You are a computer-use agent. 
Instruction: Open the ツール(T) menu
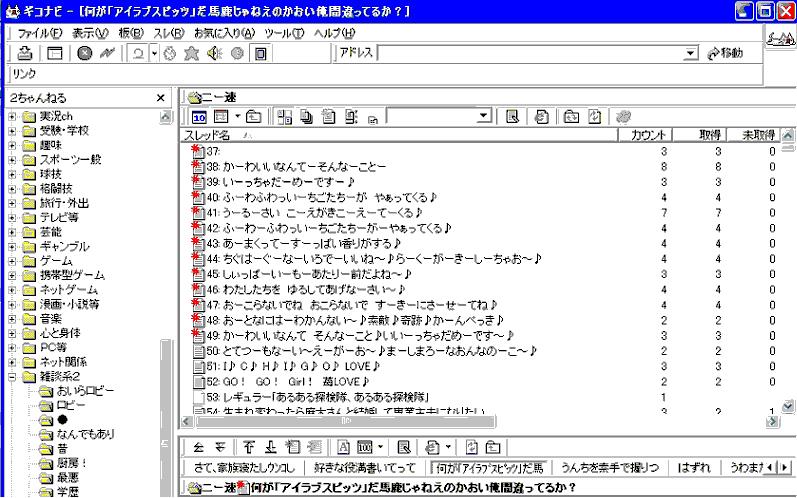pos(284,33)
